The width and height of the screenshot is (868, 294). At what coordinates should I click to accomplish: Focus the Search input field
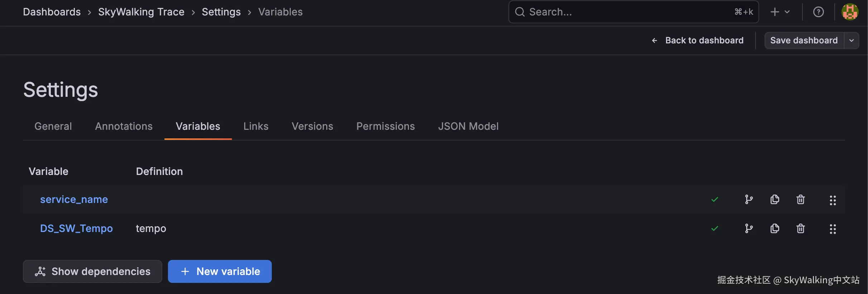pyautogui.click(x=627, y=12)
